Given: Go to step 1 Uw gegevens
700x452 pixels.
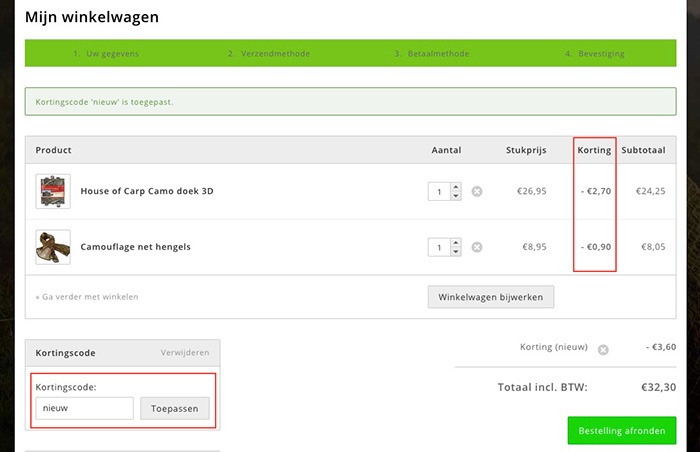Looking at the screenshot, I should tap(96, 53).
